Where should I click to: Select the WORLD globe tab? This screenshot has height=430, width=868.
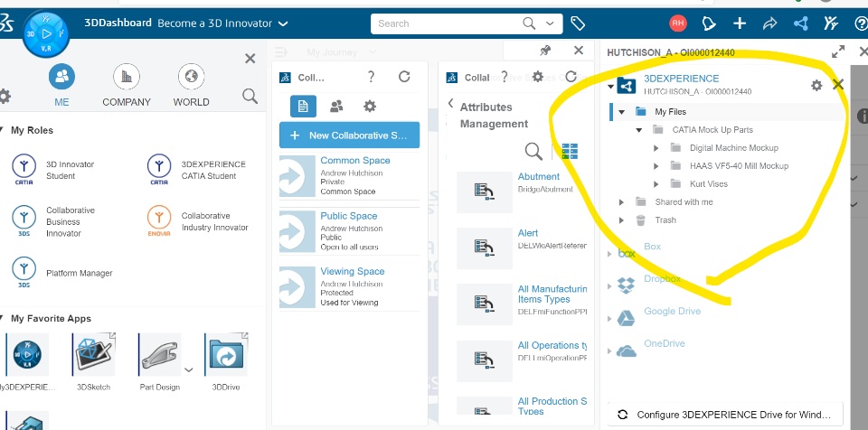191,77
